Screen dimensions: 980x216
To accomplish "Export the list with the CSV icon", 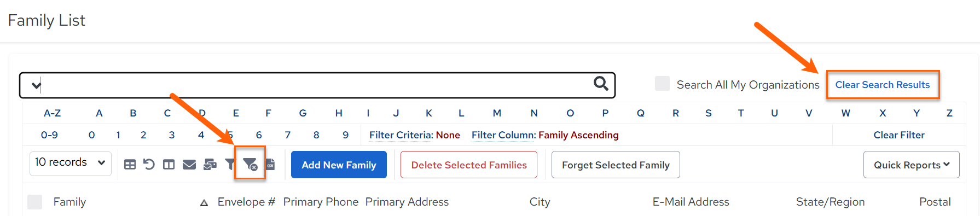I will [270, 164].
